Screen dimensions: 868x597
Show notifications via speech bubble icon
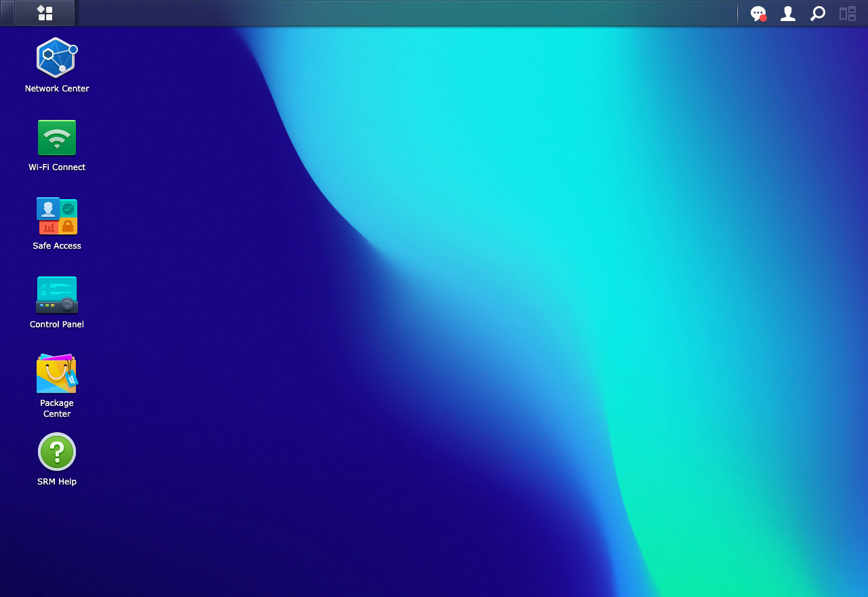pyautogui.click(x=758, y=14)
